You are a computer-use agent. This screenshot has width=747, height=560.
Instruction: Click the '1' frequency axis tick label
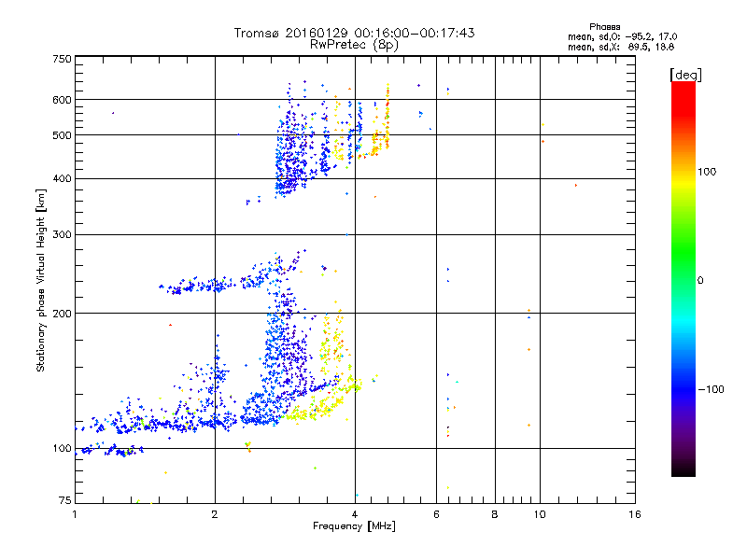point(75,514)
